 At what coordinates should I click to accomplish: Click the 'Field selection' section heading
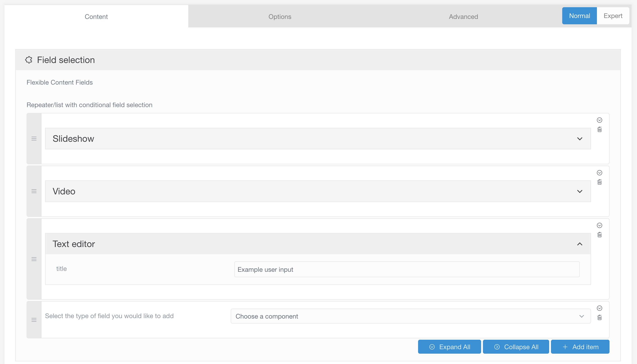click(x=66, y=60)
